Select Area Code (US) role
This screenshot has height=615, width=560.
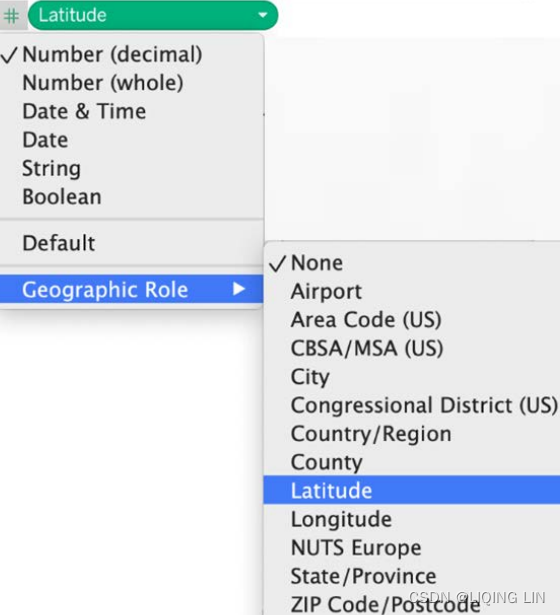click(x=412, y=320)
